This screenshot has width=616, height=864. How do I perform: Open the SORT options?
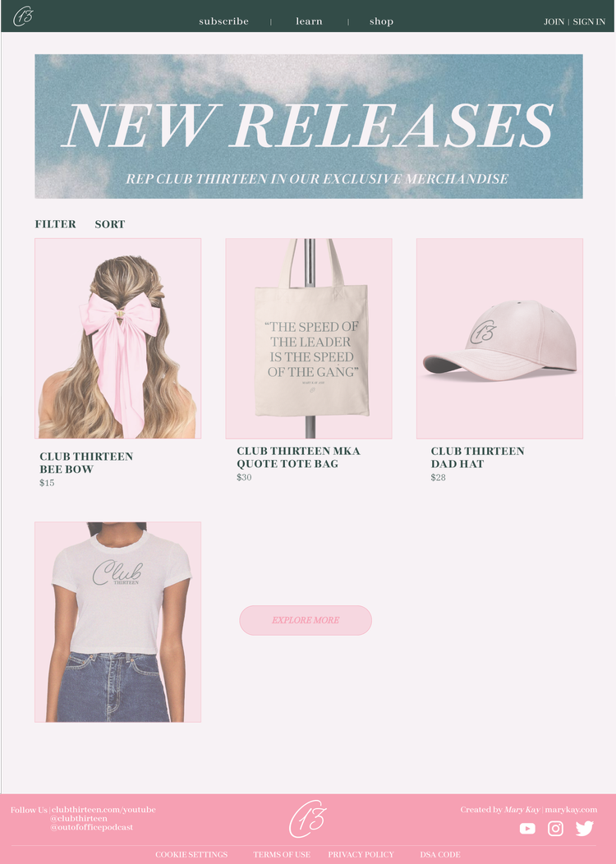(109, 224)
